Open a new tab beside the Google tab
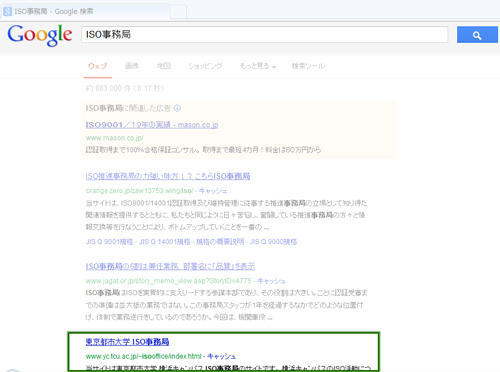The width and height of the screenshot is (500, 372). click(178, 12)
